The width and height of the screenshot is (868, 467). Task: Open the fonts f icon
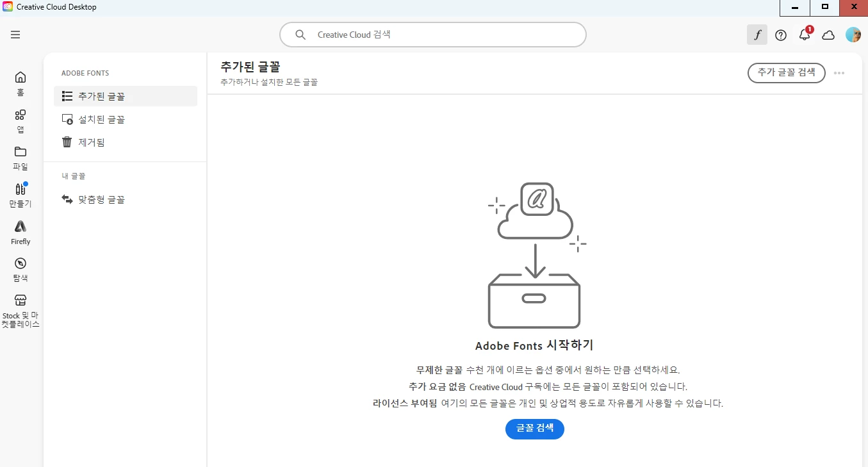tap(757, 35)
